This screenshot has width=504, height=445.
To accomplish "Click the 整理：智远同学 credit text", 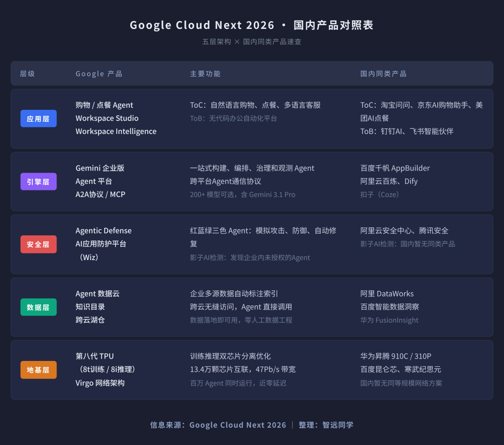I will click(x=327, y=425).
